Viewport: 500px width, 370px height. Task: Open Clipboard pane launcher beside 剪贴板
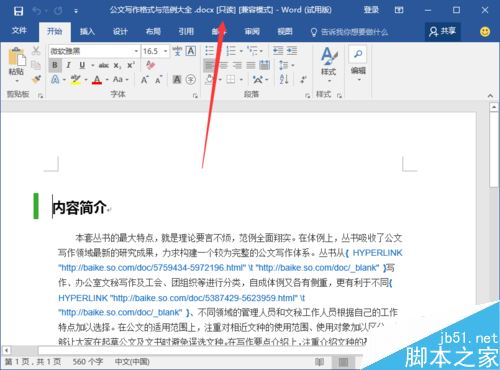click(x=41, y=96)
